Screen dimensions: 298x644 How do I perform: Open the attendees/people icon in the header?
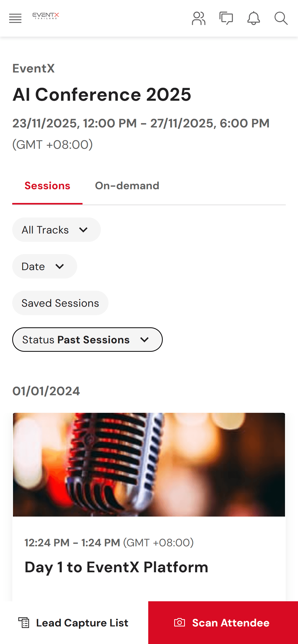coord(199,18)
